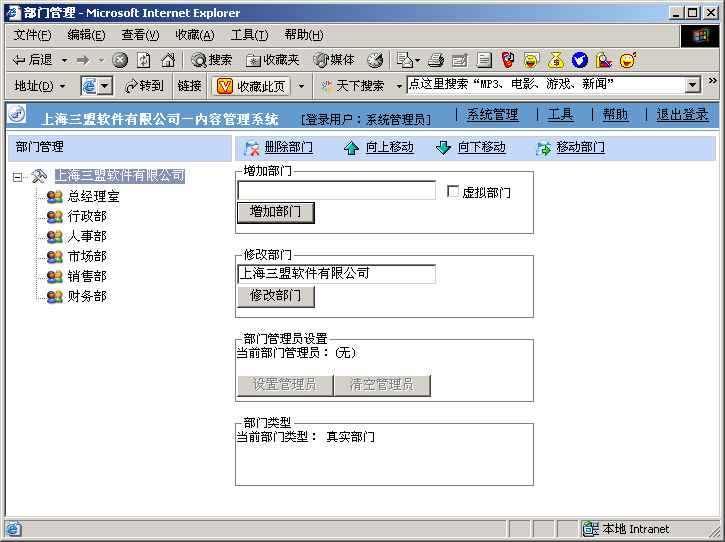Viewport: 725px width, 542px height.
Task: Click the 收藏此页 button
Action: click(252, 86)
